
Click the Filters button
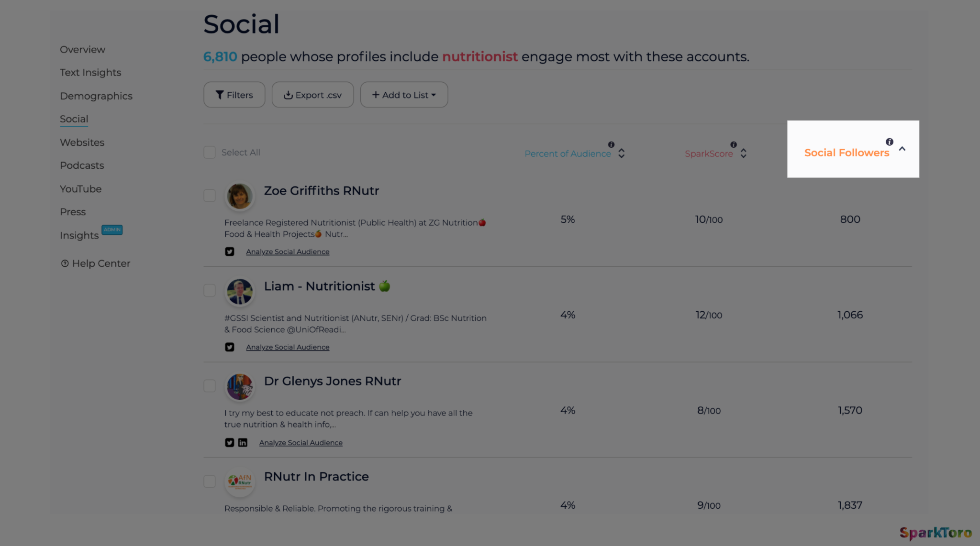[x=234, y=95]
